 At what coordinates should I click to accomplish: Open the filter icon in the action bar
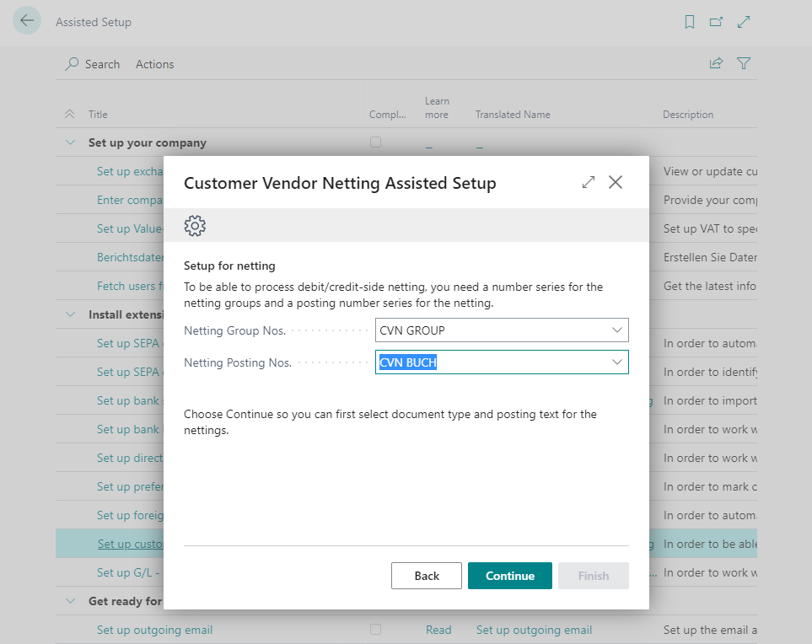click(x=744, y=62)
